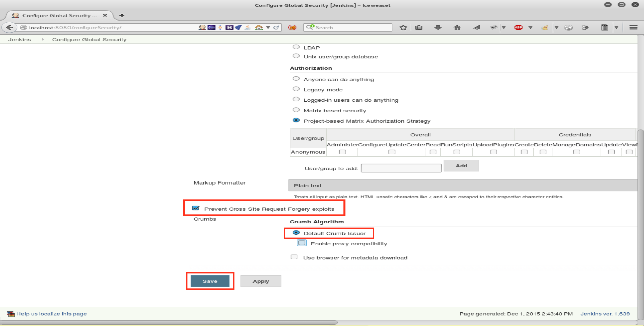Show bookmarks list icon in toolbar
This screenshot has width=644, height=326.
pos(419,27)
